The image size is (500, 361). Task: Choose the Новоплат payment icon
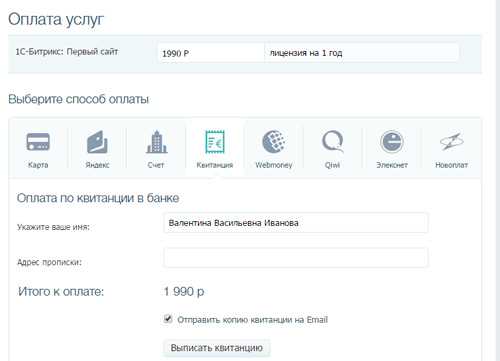[x=451, y=142]
